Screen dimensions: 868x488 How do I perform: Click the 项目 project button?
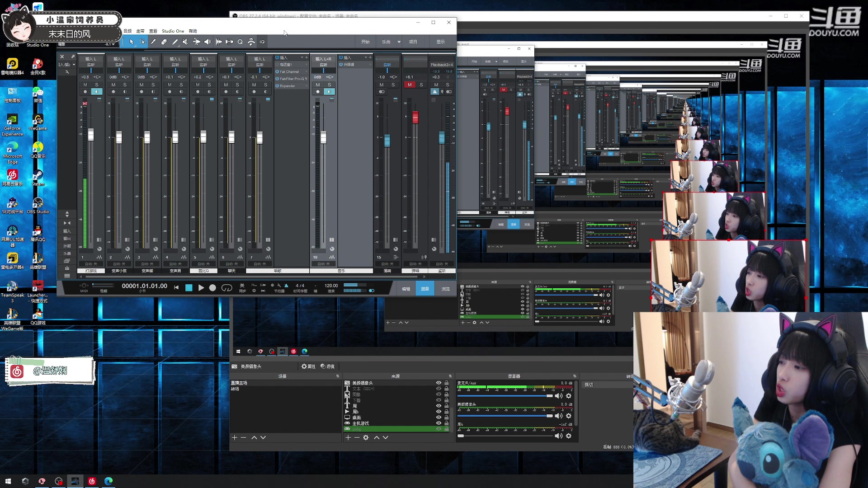(x=413, y=42)
